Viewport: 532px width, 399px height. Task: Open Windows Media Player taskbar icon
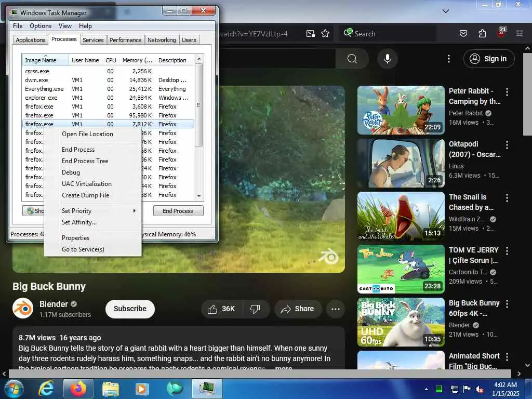point(142,389)
